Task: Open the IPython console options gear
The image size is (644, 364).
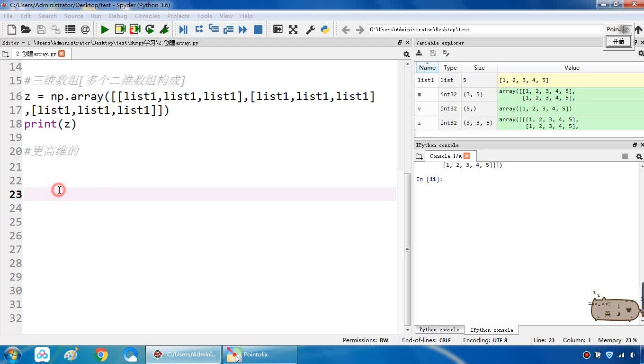Action: coord(639,156)
